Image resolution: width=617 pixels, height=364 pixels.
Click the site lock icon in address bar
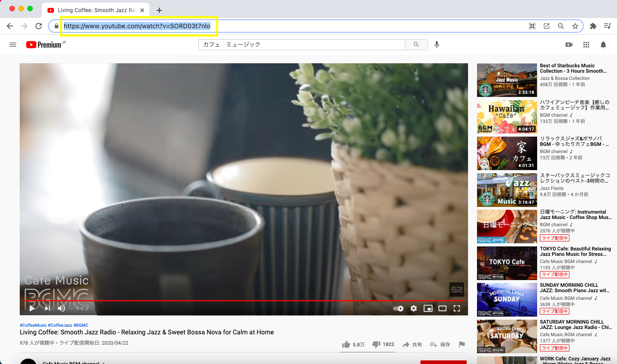pos(56,26)
